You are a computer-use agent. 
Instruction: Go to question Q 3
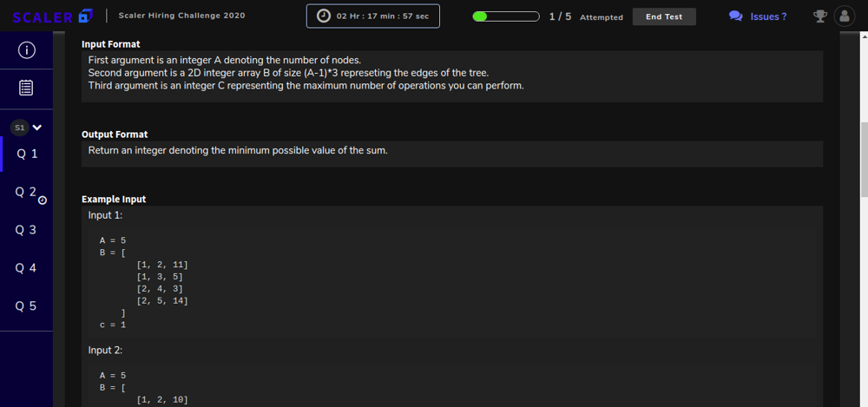click(27, 230)
